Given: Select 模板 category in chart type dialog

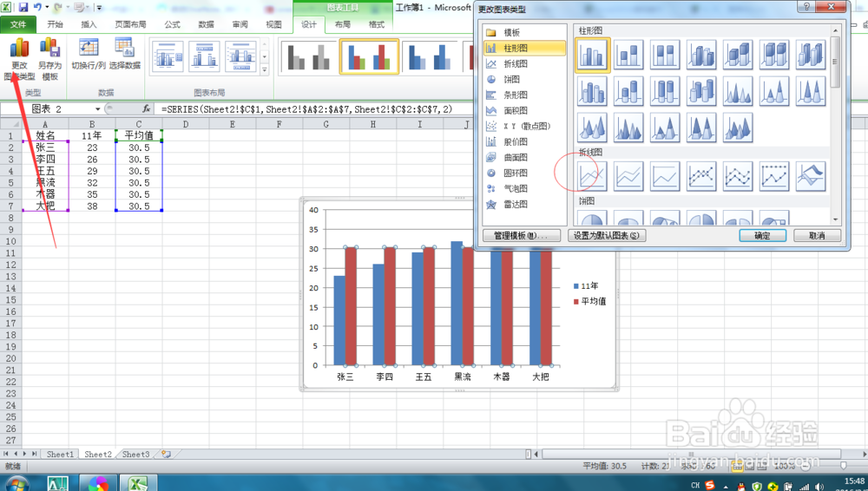Looking at the screenshot, I should point(525,33).
